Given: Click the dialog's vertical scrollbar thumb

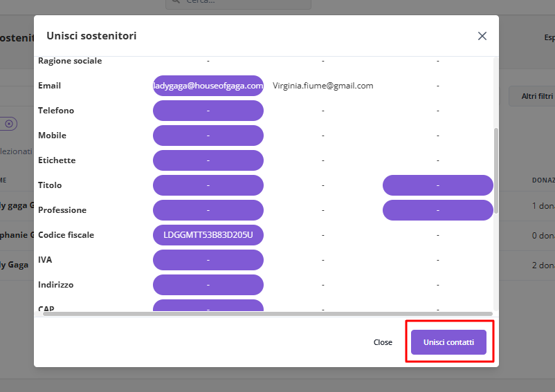Looking at the screenshot, I should coord(495,169).
